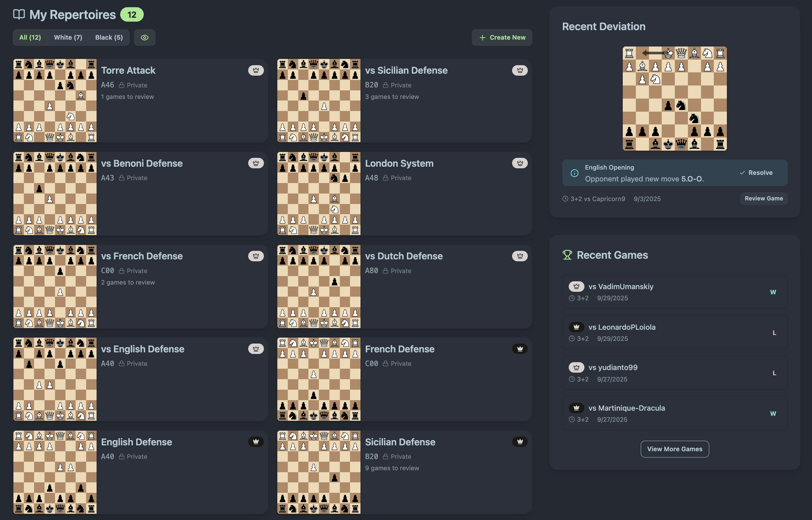Select the All (12) repertoire filter
This screenshot has width=812, height=520.
30,37
